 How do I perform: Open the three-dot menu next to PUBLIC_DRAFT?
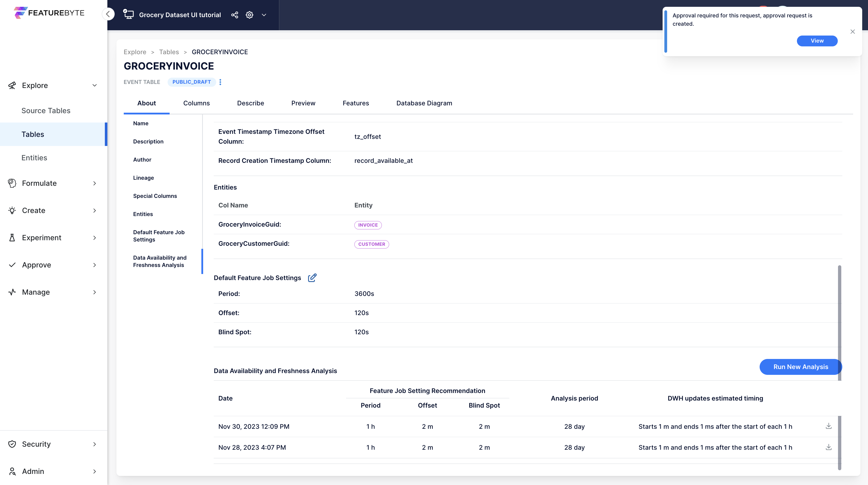point(220,82)
